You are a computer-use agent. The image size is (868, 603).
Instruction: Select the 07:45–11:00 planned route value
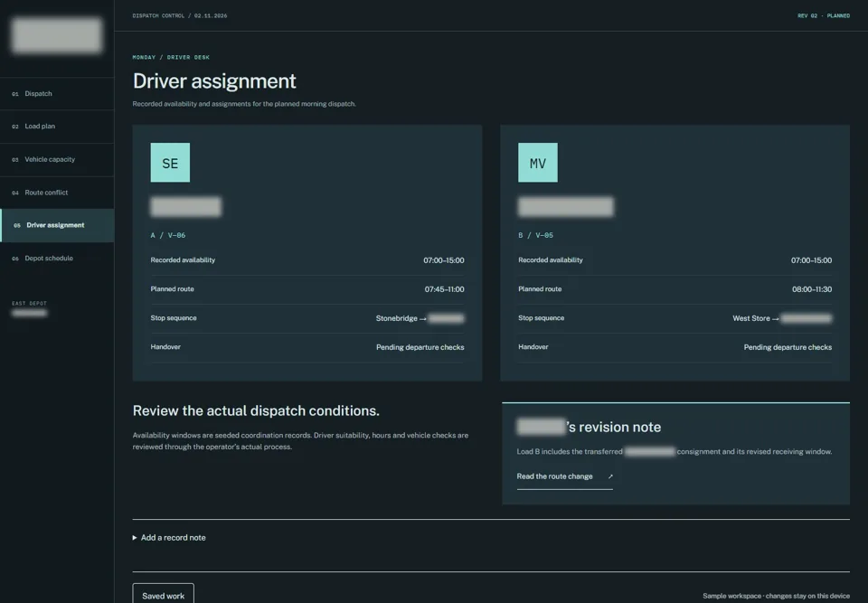(x=444, y=289)
